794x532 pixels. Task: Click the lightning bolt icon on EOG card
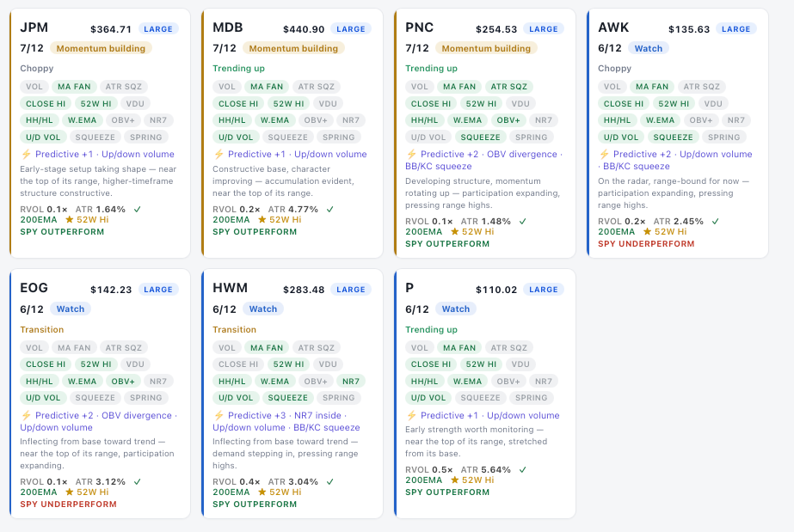click(x=26, y=415)
